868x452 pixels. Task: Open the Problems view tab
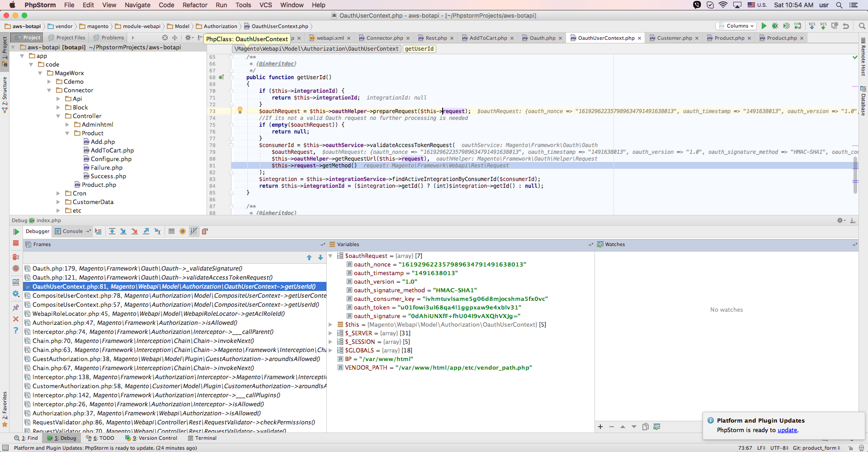tap(108, 38)
